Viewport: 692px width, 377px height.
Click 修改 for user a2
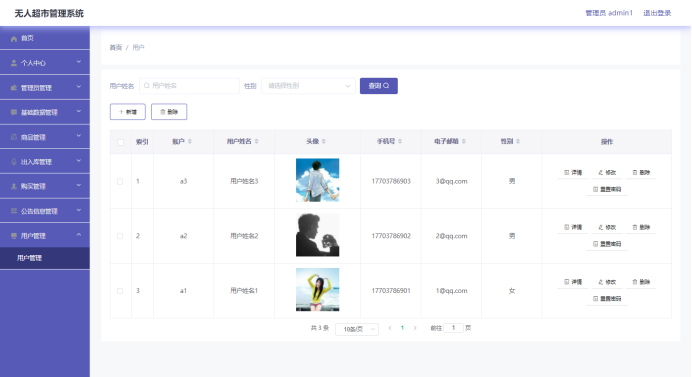click(x=607, y=227)
